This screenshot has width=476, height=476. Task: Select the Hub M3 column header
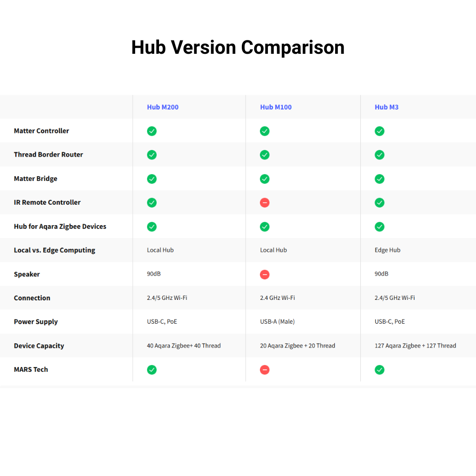[386, 107]
